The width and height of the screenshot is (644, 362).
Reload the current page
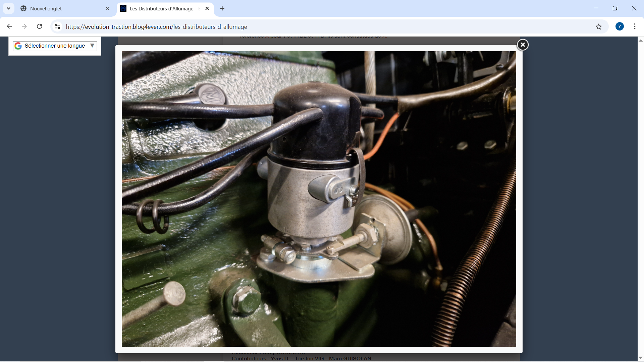tap(39, 26)
